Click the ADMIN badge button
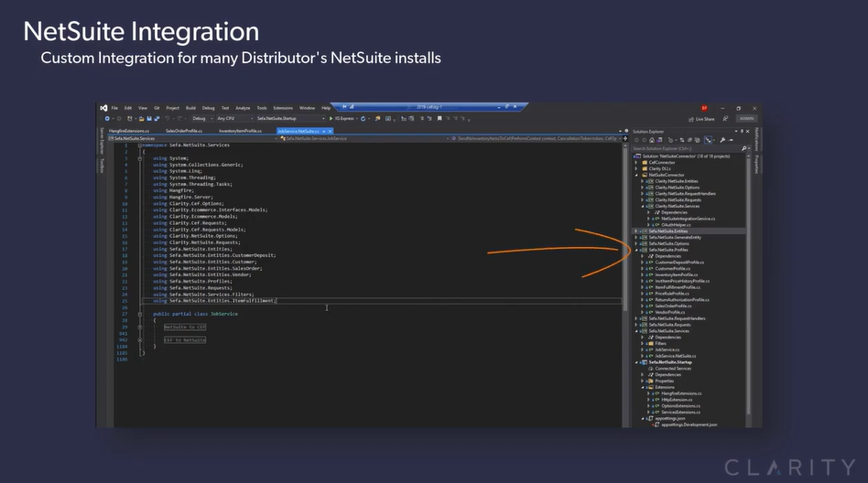Screen dimensions: 868x483 (746, 118)
